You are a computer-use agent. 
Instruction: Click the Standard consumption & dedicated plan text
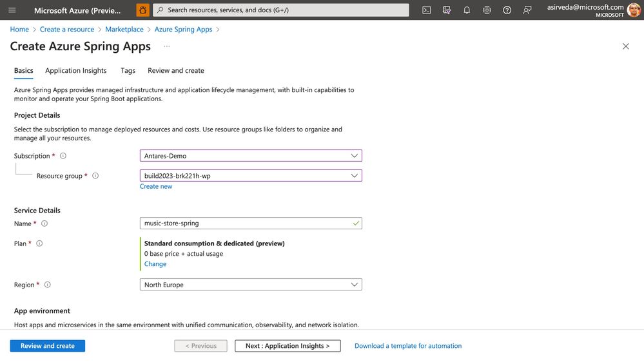coord(215,243)
